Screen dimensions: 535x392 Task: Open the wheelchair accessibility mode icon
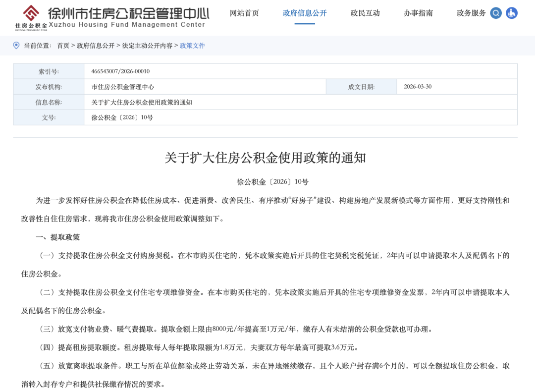[x=512, y=13]
